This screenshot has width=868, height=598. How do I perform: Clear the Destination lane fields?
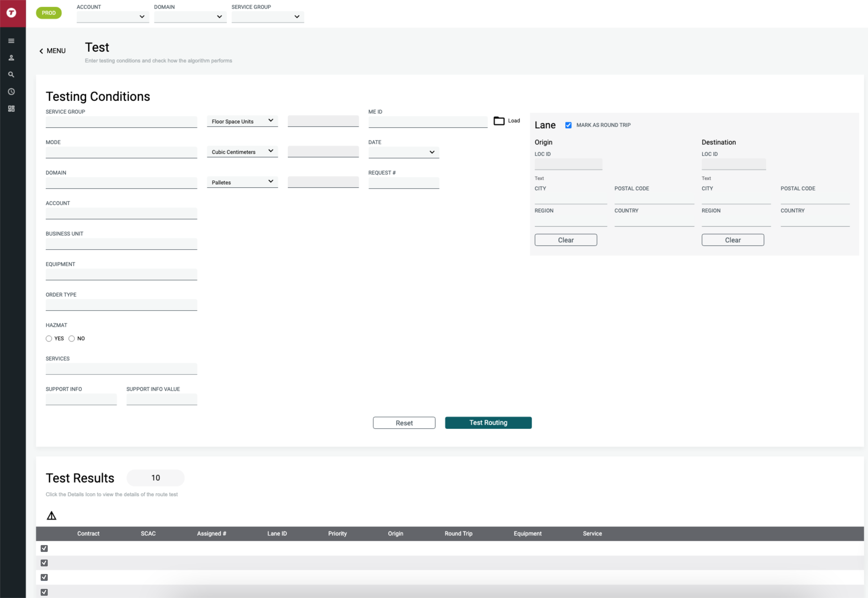(733, 240)
